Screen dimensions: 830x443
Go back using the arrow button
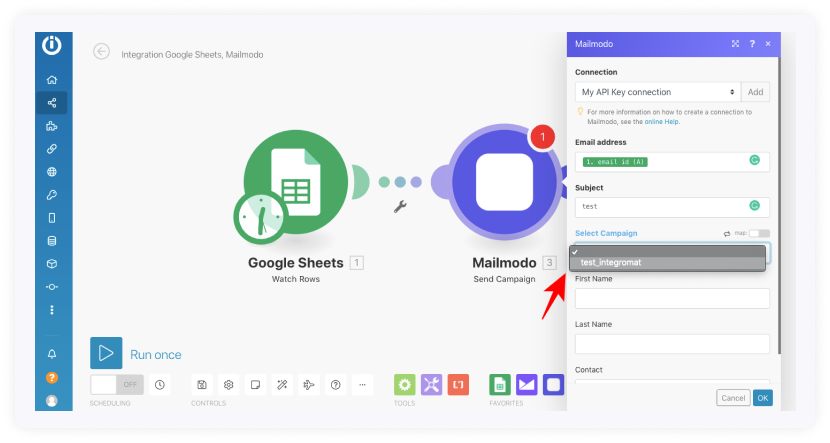[101, 51]
